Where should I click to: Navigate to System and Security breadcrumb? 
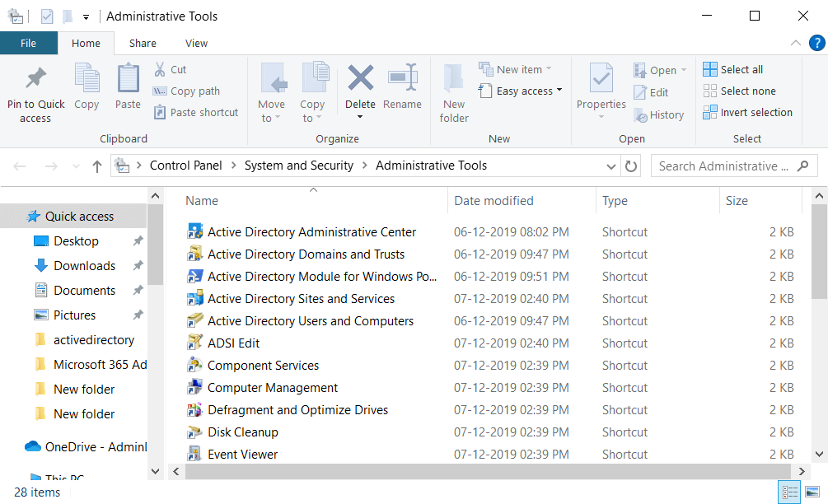(x=298, y=165)
